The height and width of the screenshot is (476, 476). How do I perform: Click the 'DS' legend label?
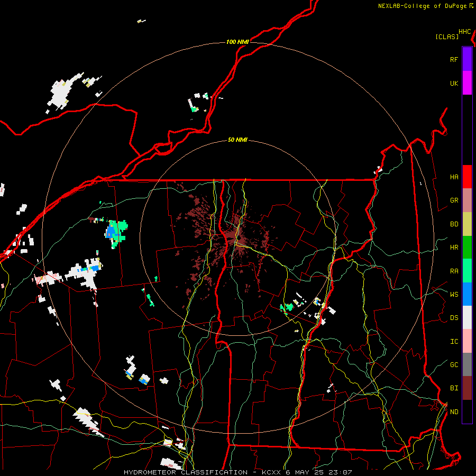(454, 318)
